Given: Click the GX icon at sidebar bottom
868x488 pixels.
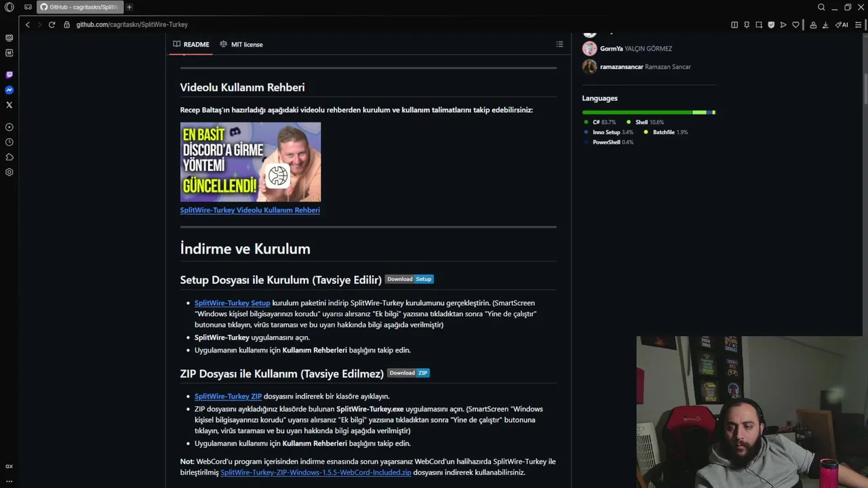Looking at the screenshot, I should point(9,466).
